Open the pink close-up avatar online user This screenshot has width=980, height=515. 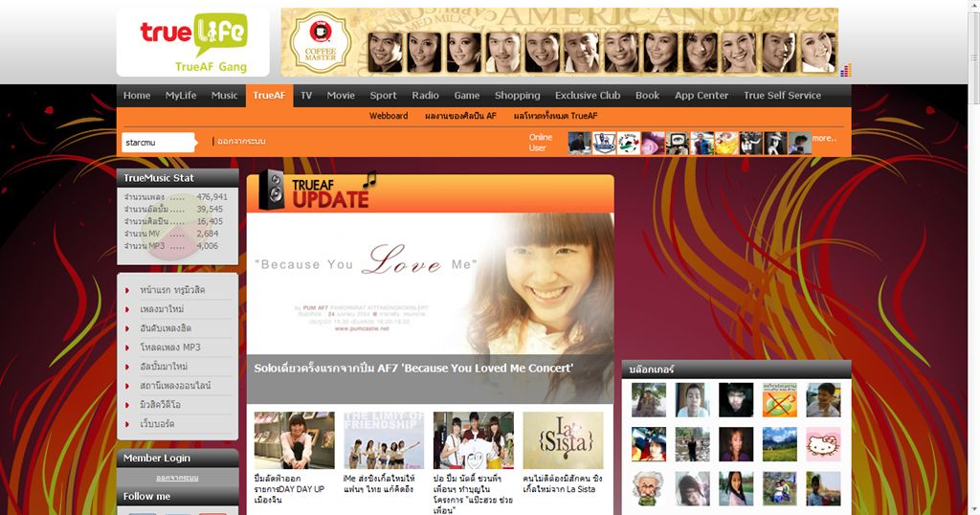pos(653,144)
